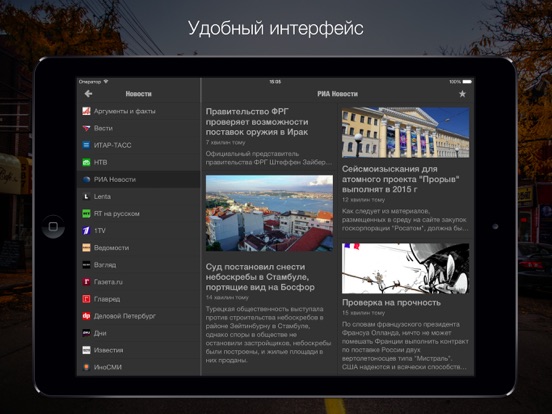Click the RT на русском green icon

pyautogui.click(x=86, y=213)
